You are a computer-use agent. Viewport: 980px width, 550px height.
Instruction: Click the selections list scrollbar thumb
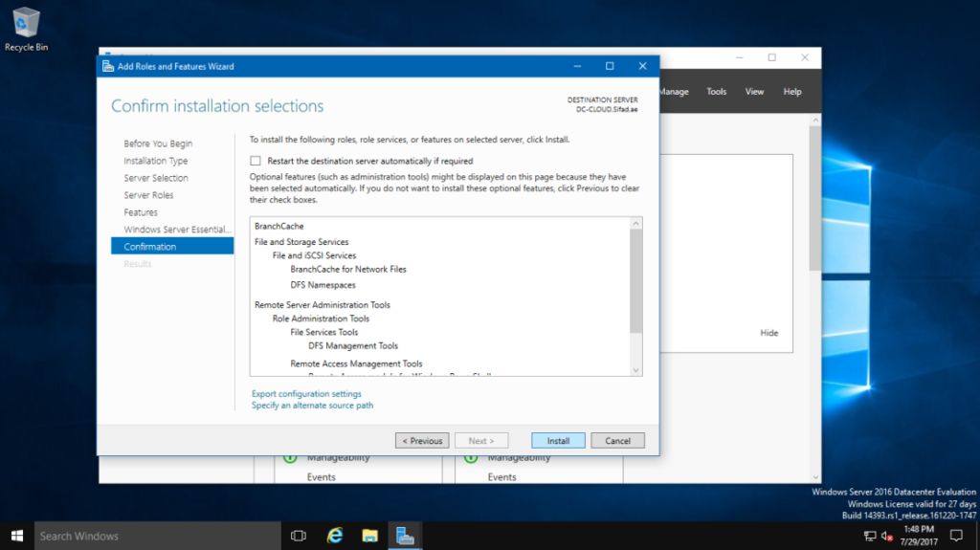[635, 281]
